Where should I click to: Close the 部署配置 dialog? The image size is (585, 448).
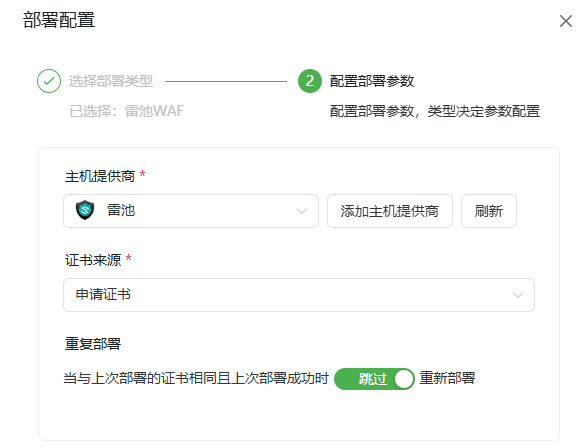(x=566, y=21)
